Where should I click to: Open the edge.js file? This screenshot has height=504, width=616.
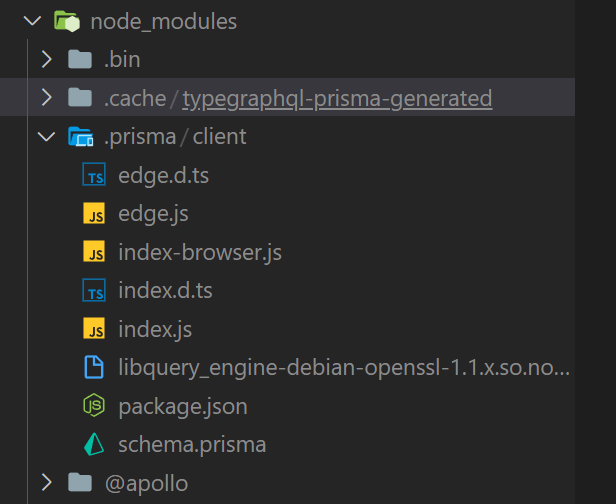point(153,214)
